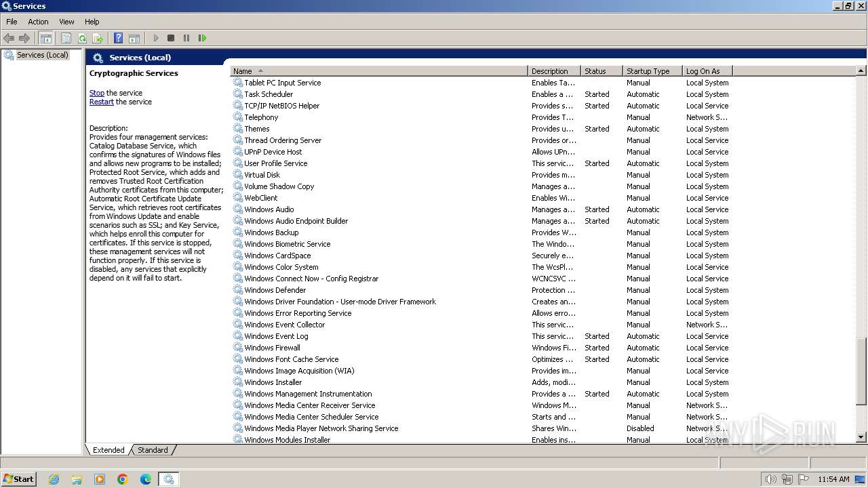Click the gear icon beside Windows Audio
The width and height of the screenshot is (868, 488).
[x=238, y=209]
